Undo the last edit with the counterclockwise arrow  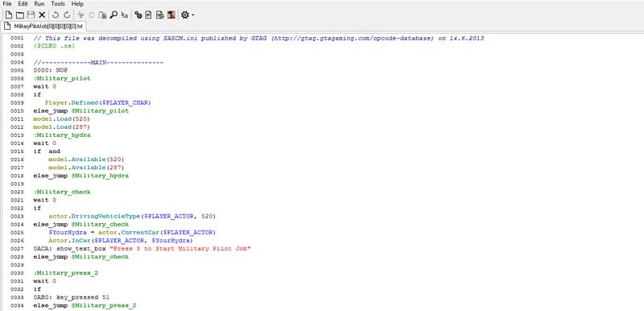[56, 15]
